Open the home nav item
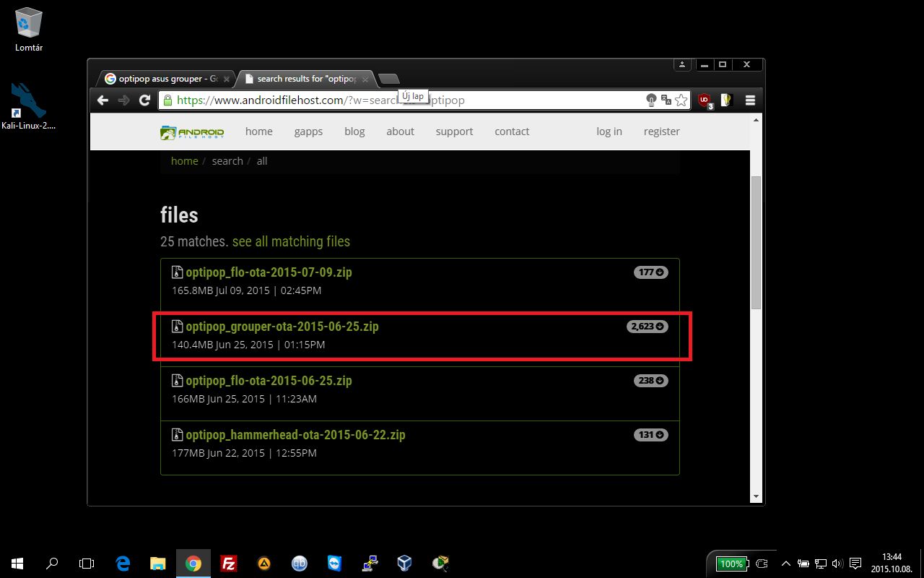 (259, 131)
